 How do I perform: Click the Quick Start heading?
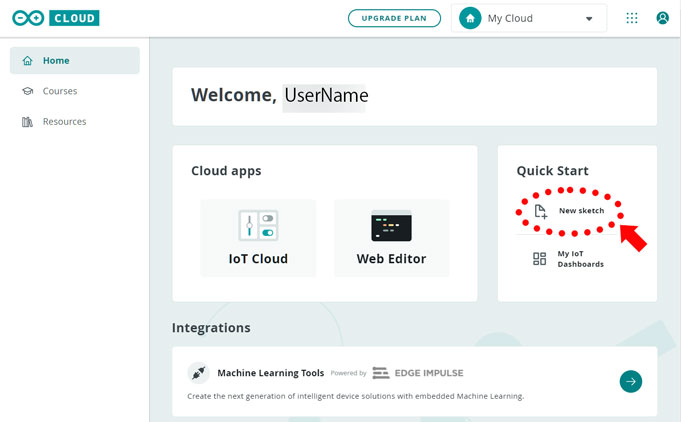[552, 171]
